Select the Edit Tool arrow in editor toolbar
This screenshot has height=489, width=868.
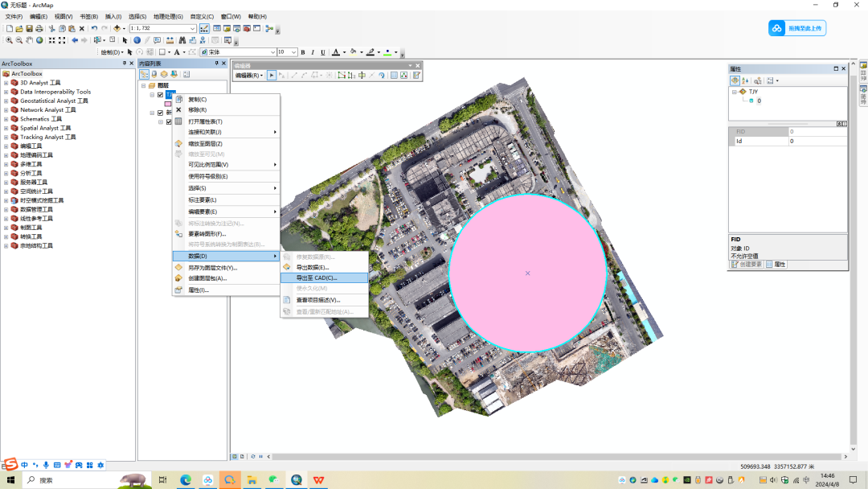272,75
